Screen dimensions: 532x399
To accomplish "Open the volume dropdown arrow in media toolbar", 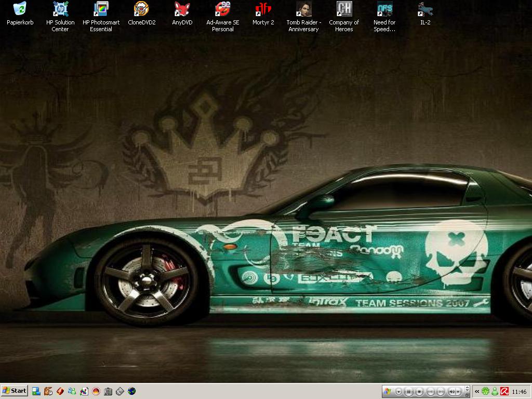I will (458, 392).
